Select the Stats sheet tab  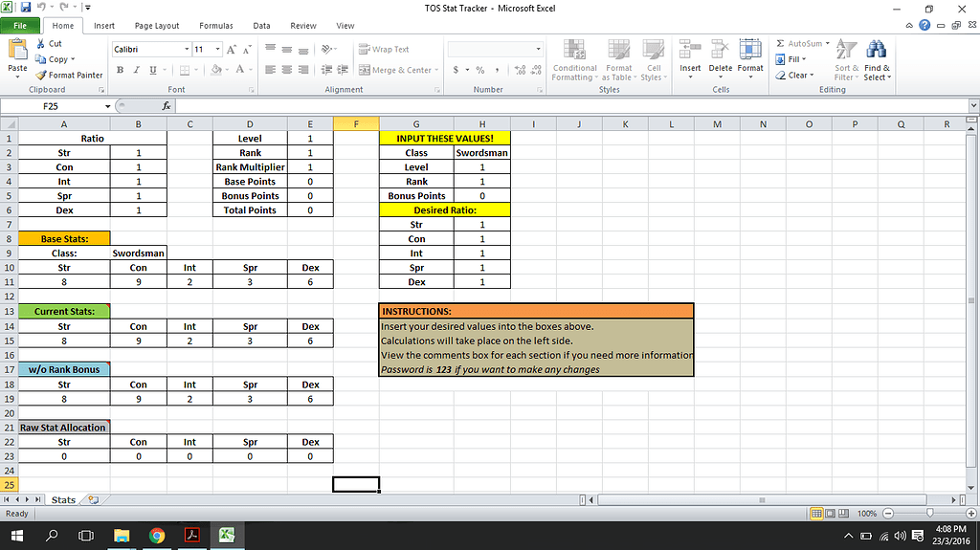(63, 499)
